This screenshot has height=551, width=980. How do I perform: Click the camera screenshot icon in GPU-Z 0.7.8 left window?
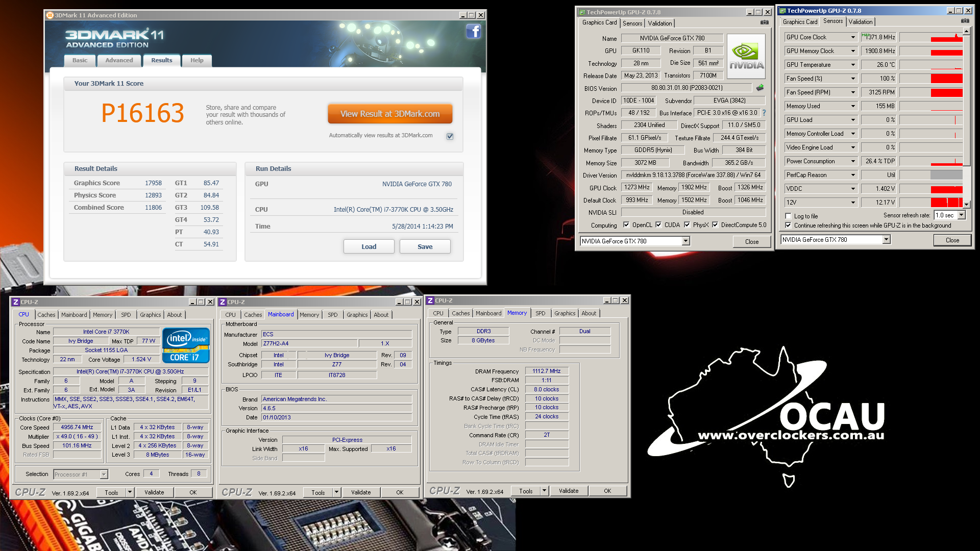pyautogui.click(x=764, y=22)
